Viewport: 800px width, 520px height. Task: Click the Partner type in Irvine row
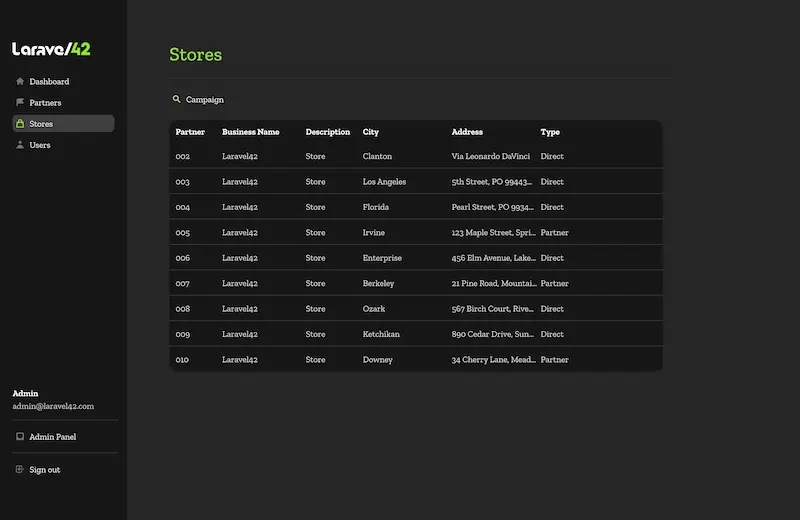pos(555,233)
